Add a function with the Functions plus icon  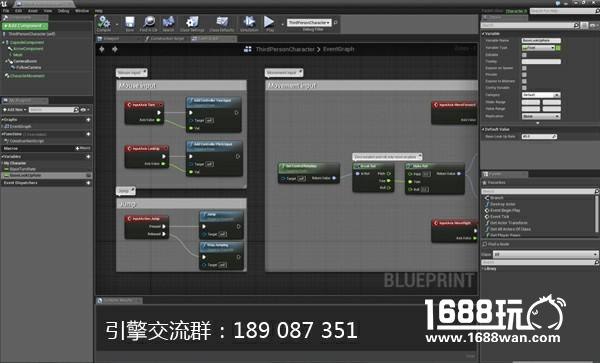[88, 134]
